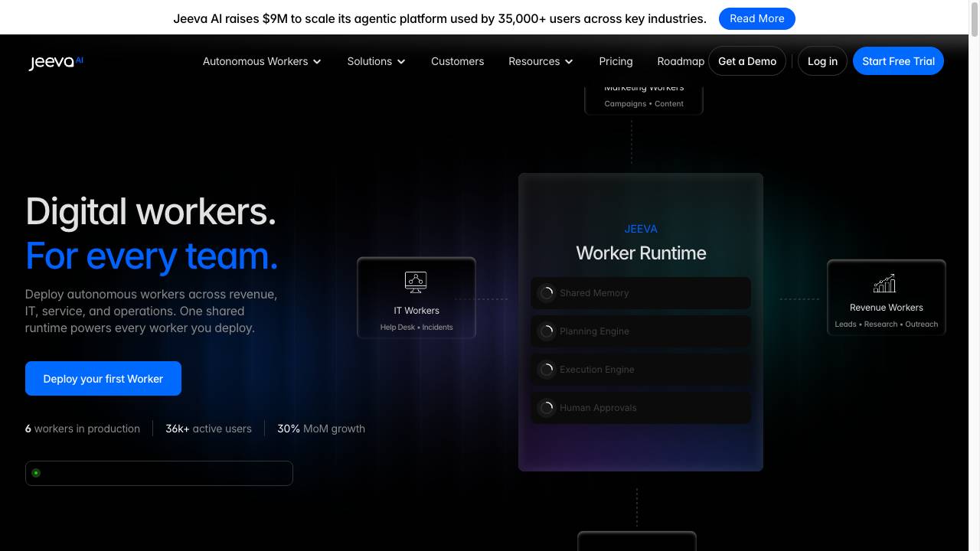Image resolution: width=980 pixels, height=551 pixels.
Task: Click the 6 workers in production stat
Action: pos(83,429)
